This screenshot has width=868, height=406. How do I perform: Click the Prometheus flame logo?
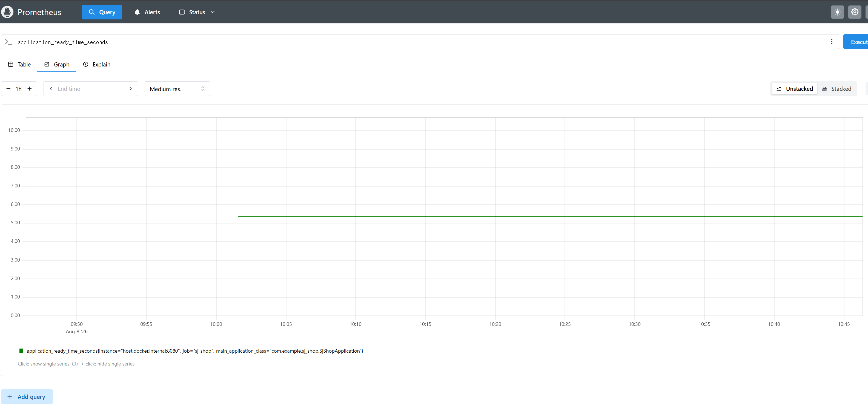coord(7,12)
